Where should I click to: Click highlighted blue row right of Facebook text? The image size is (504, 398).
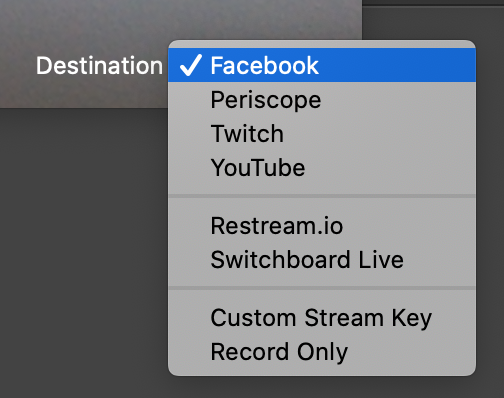[x=397, y=65]
